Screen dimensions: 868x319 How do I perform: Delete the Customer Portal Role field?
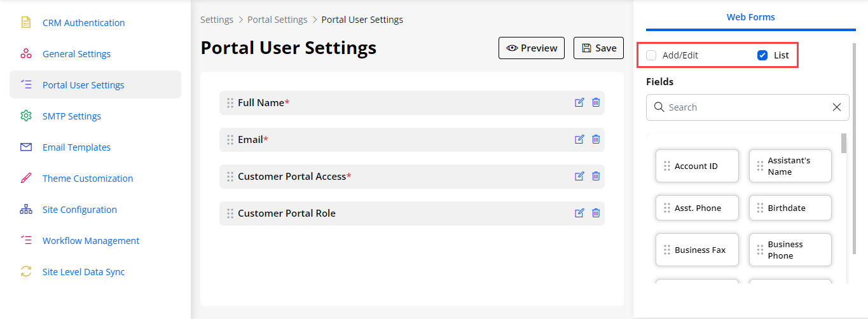click(596, 213)
